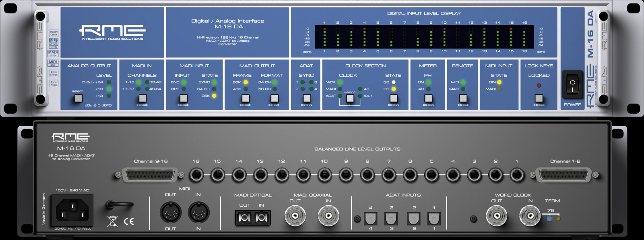
Task: Push the ANALOG OUTPUT level select button
Action: point(78,98)
